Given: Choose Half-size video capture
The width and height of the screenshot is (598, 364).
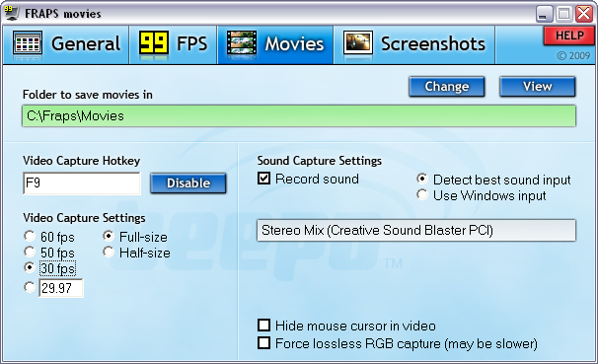Looking at the screenshot, I should tap(109, 252).
